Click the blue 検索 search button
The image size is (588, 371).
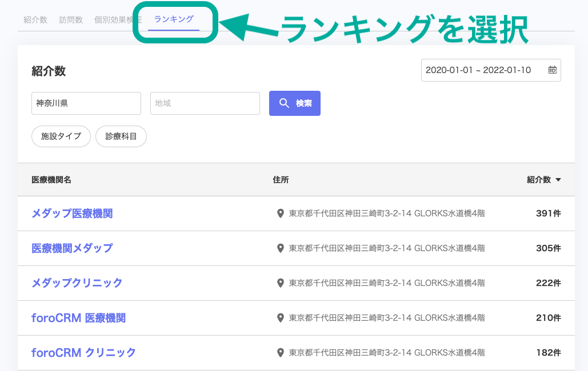[x=295, y=103]
